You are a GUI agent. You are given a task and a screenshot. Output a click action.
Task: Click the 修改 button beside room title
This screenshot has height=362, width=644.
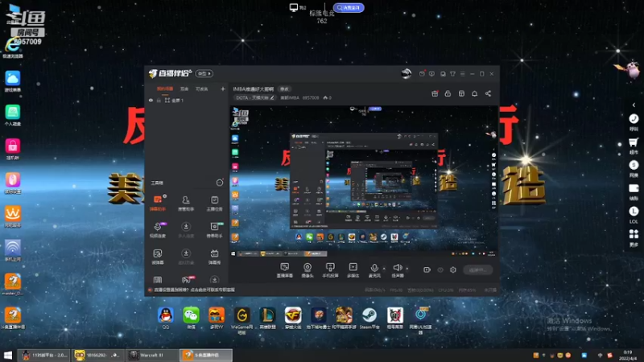284,89
